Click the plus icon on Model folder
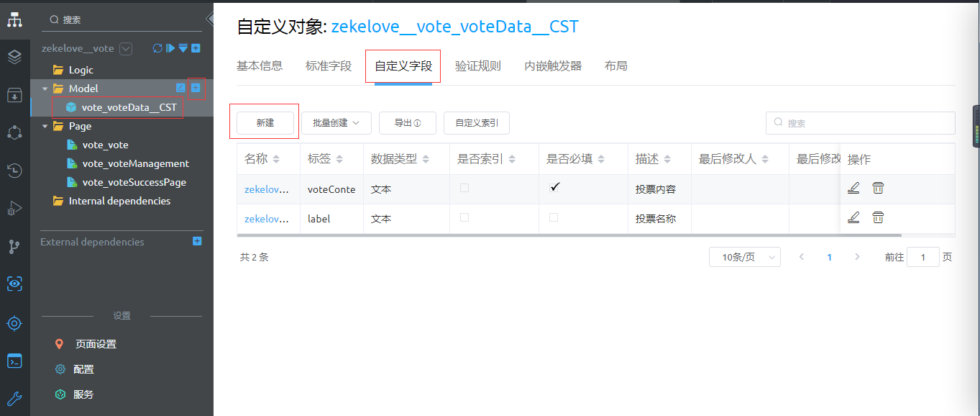The image size is (980, 416). click(x=196, y=88)
